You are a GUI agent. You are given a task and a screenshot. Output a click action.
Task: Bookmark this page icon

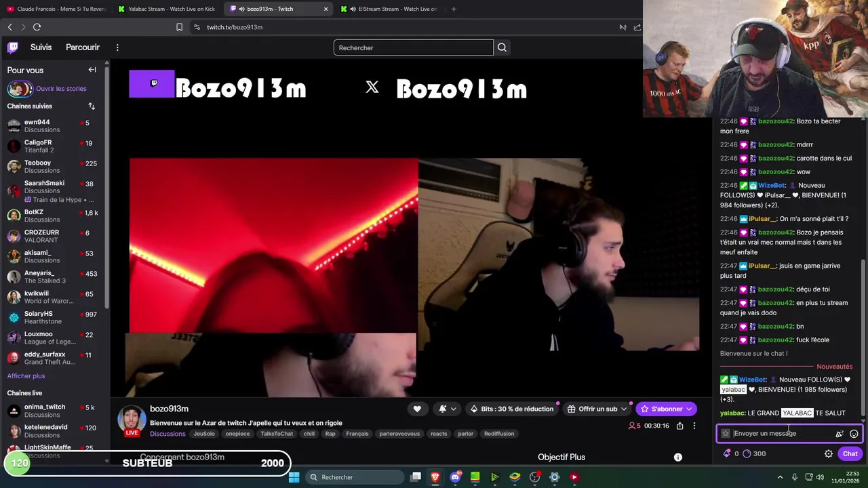pos(179,27)
